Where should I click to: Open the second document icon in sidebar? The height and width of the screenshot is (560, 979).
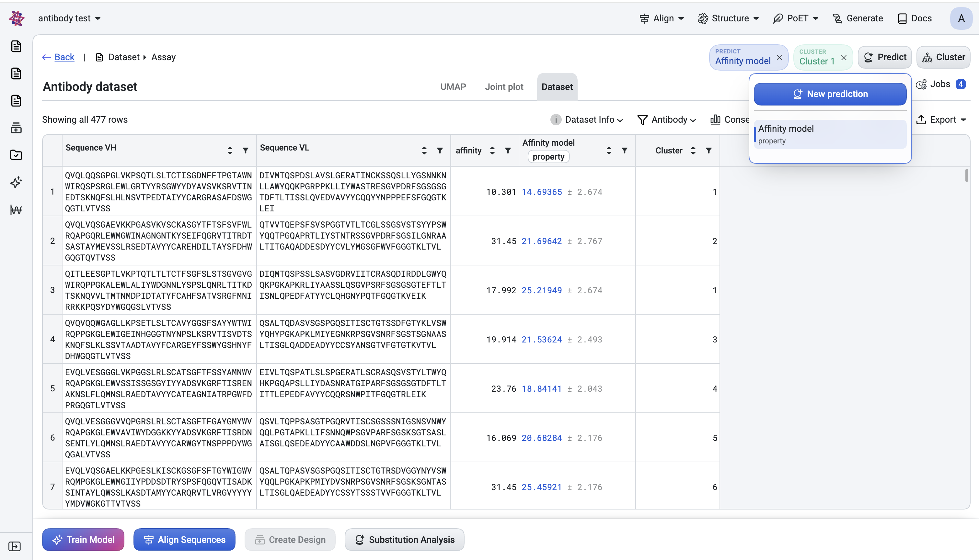point(16,73)
